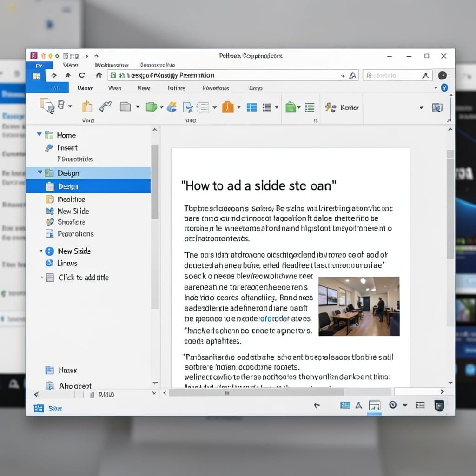Click the green box icon in ribbon
476x476 pixels.
151,107
